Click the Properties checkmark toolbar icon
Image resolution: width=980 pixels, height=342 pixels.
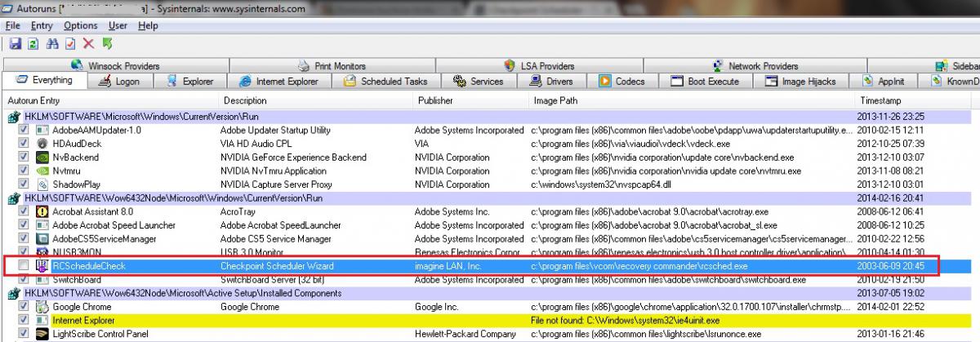click(x=71, y=43)
